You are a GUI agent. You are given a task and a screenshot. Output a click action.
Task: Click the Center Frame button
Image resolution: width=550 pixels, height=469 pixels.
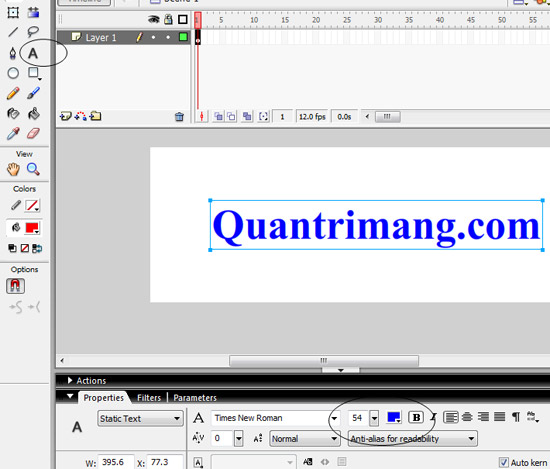[x=202, y=116]
